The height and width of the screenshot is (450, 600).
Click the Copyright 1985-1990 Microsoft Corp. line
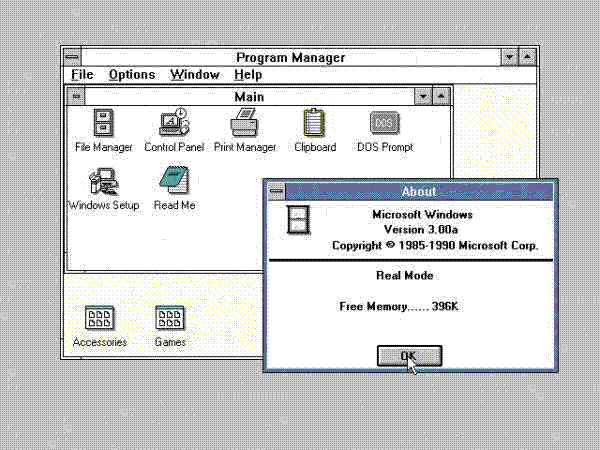(435, 245)
